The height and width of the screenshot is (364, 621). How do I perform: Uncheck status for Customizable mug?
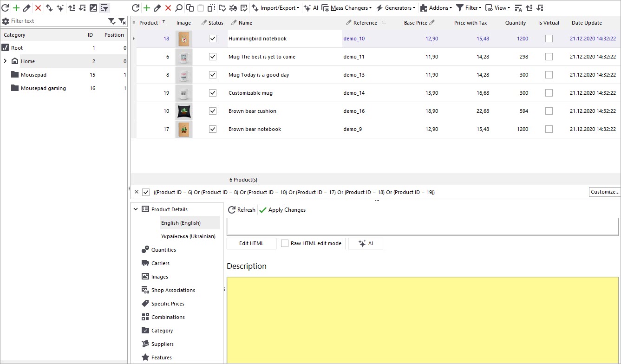point(213,93)
